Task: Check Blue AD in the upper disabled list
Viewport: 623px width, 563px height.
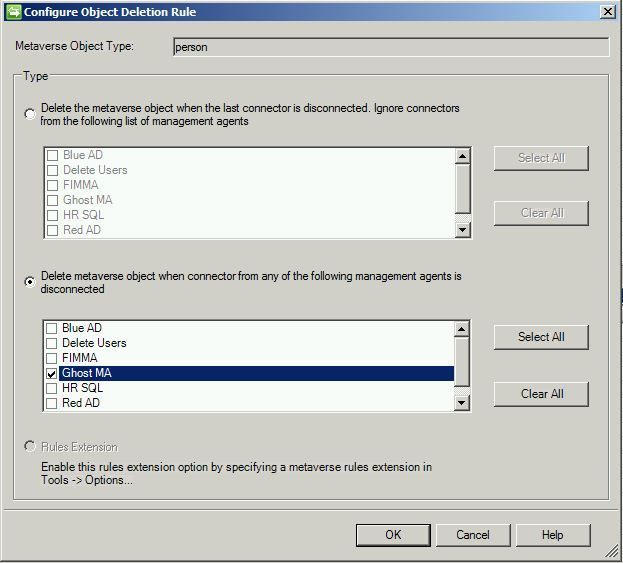Action: [52, 155]
